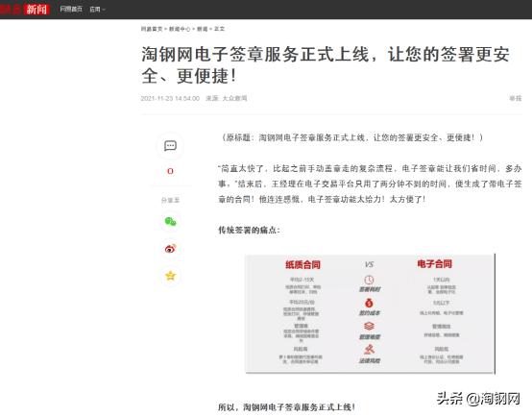
Task: Click the 原标题 line of the article
Action: click(x=351, y=137)
